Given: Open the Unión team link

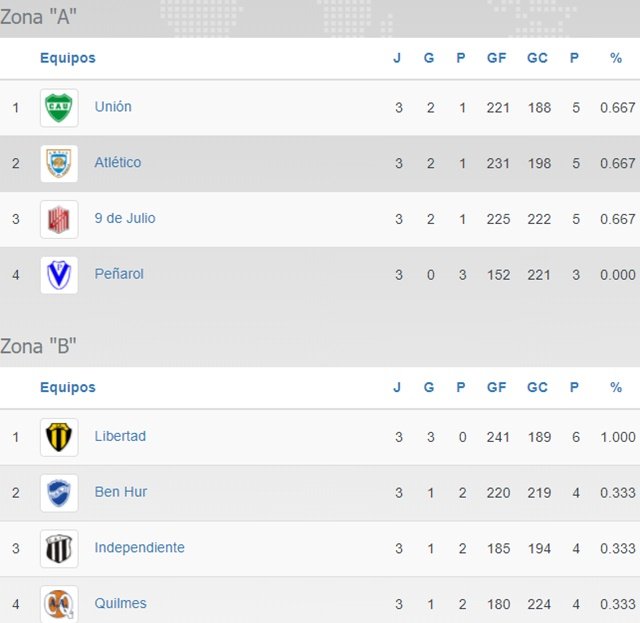Looking at the screenshot, I should [113, 107].
